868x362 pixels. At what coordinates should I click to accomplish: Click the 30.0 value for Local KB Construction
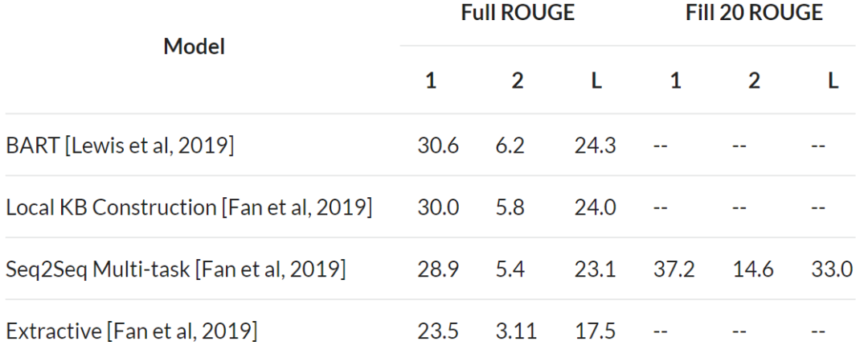coord(438,208)
